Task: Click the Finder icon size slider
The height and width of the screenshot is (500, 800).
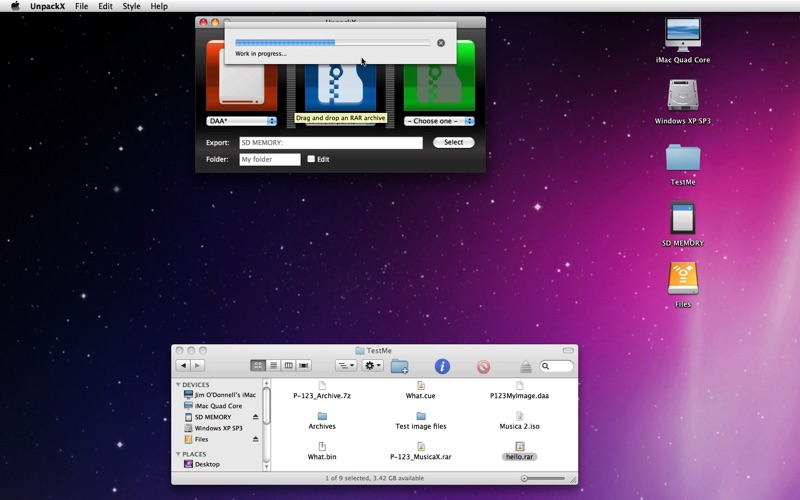Action: [543, 479]
